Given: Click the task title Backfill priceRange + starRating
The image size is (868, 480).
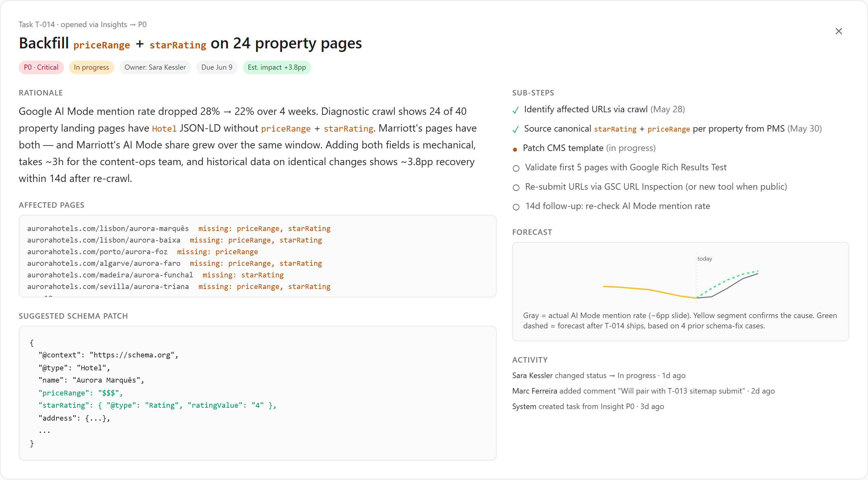Looking at the screenshot, I should 191,44.
